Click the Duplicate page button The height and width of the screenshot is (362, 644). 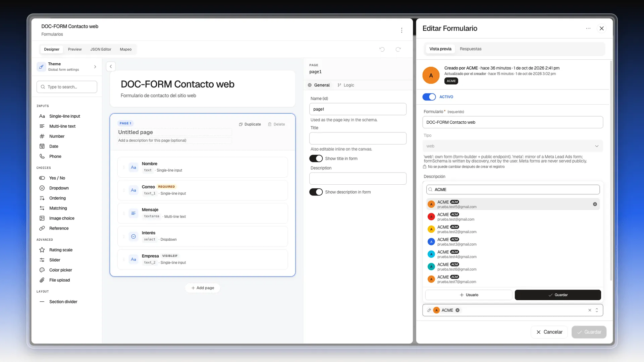coord(250,124)
